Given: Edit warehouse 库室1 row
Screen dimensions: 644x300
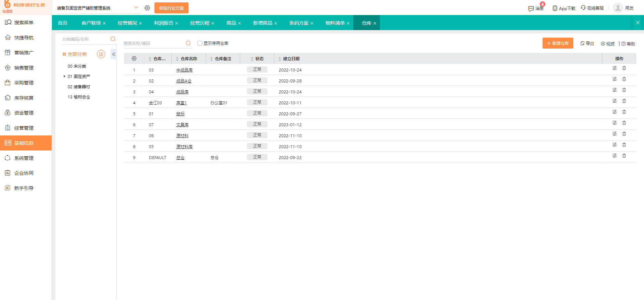Looking at the screenshot, I should [615, 101].
